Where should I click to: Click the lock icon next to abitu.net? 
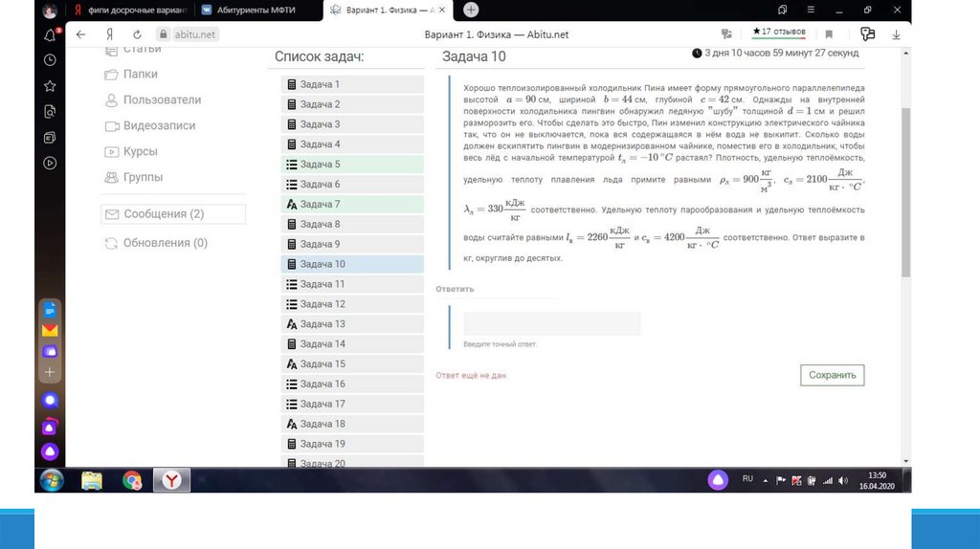click(163, 34)
